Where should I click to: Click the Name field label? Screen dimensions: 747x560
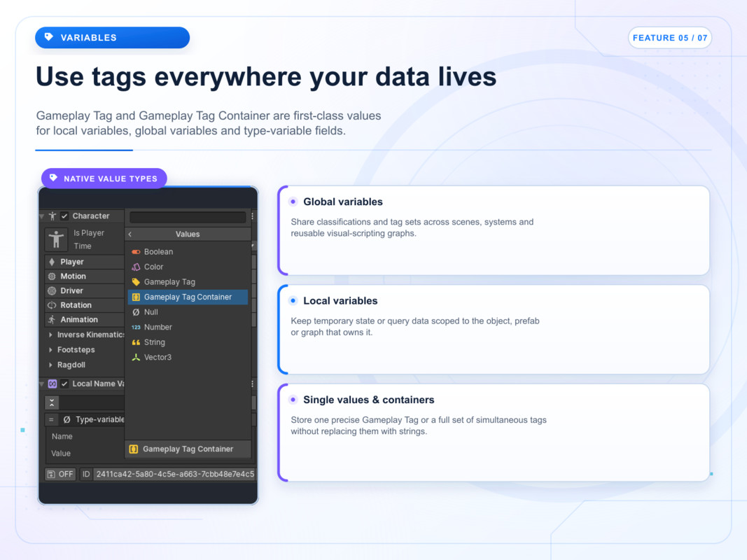point(62,437)
